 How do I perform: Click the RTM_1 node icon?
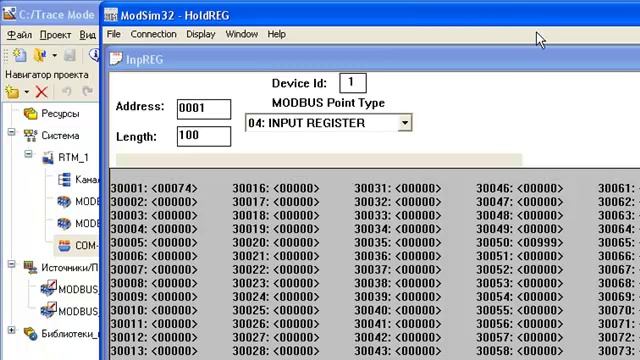[48, 158]
